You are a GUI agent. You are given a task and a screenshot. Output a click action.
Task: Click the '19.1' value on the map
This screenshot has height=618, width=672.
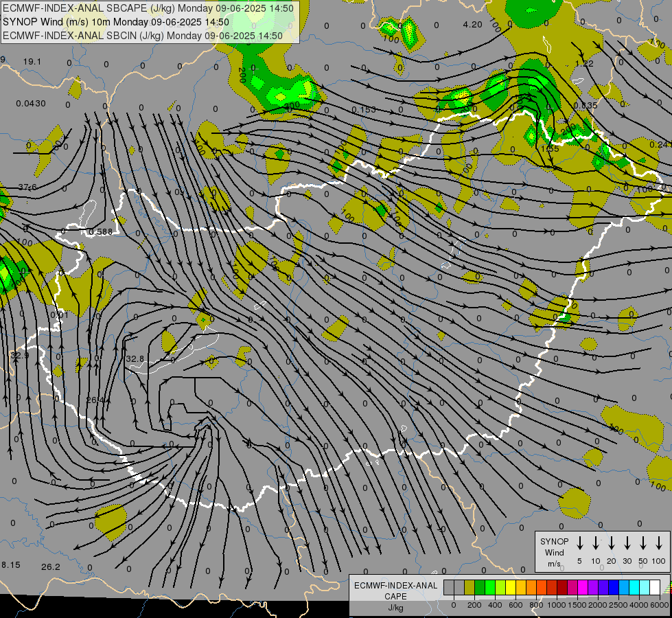[x=32, y=62]
